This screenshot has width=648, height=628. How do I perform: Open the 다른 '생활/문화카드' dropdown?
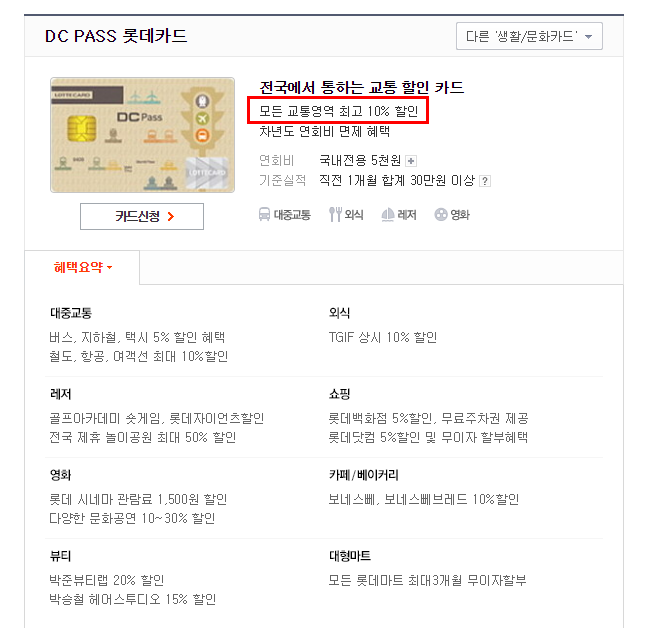(529, 36)
